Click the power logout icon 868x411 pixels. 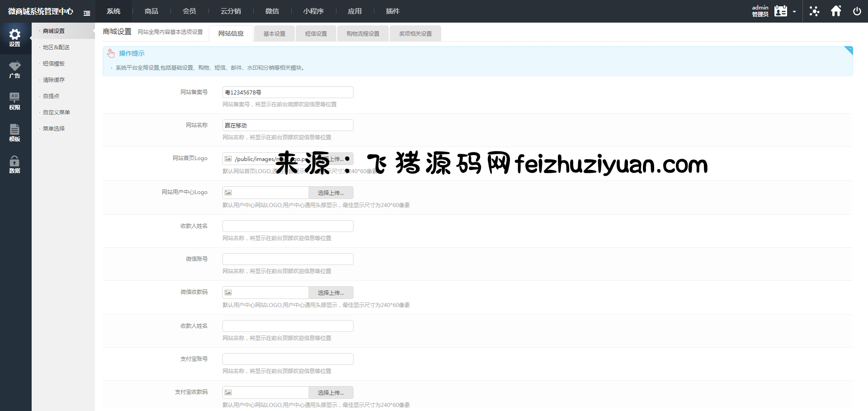(857, 11)
